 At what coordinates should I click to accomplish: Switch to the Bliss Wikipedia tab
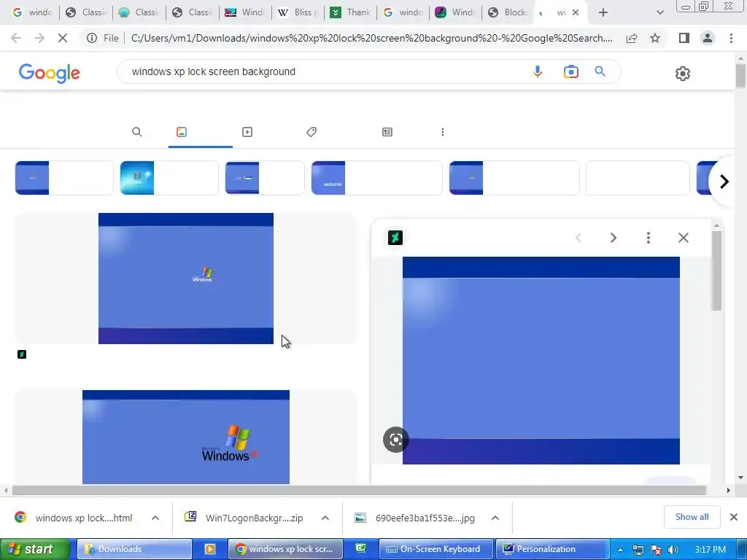click(x=298, y=12)
